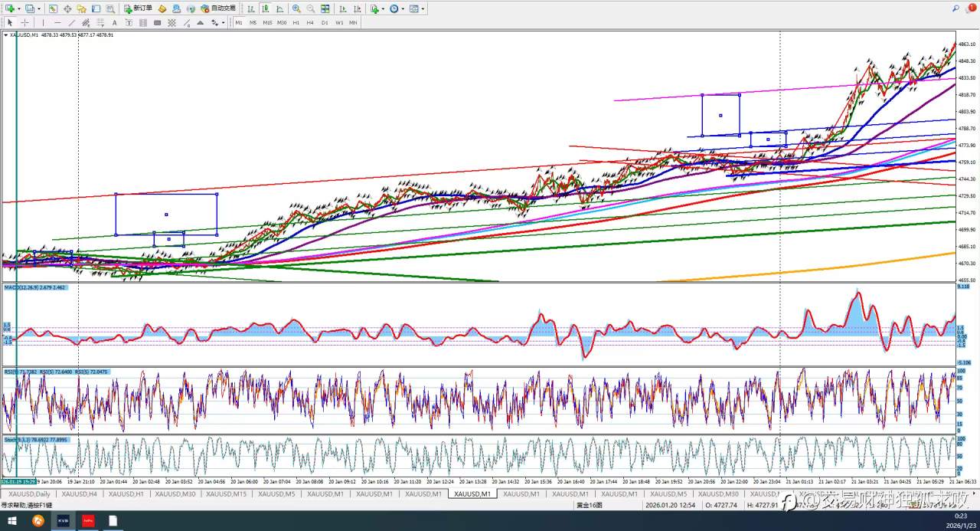
Task: Switch to candlestick chart display
Action: 265,8
